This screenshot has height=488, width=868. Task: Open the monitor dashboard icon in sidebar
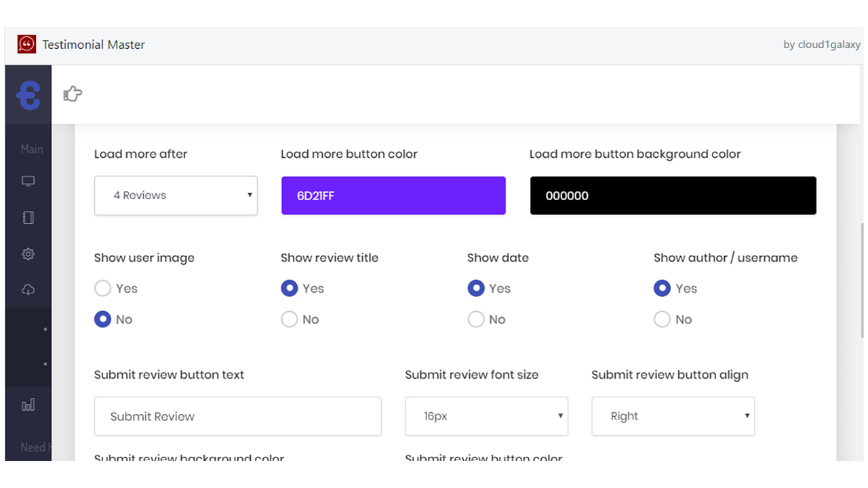[28, 182]
